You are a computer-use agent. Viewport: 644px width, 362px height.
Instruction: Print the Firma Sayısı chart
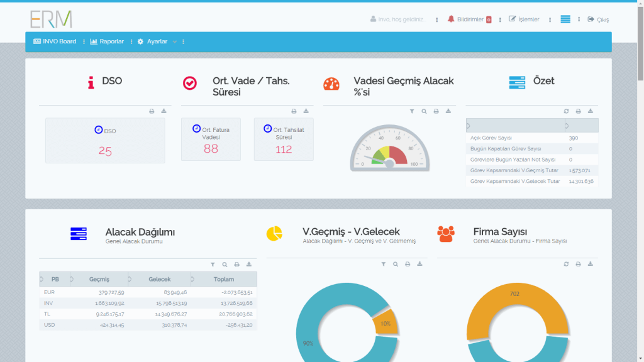[x=579, y=265]
